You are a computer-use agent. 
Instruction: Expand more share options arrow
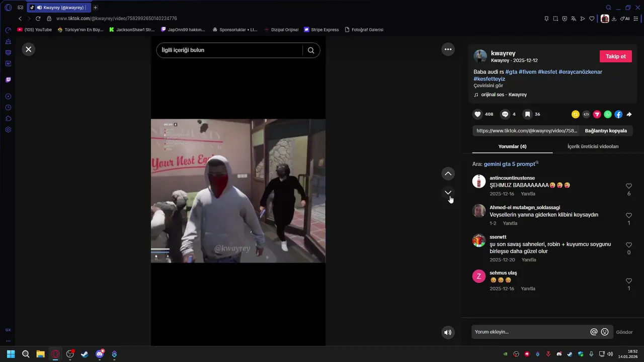[x=629, y=114]
